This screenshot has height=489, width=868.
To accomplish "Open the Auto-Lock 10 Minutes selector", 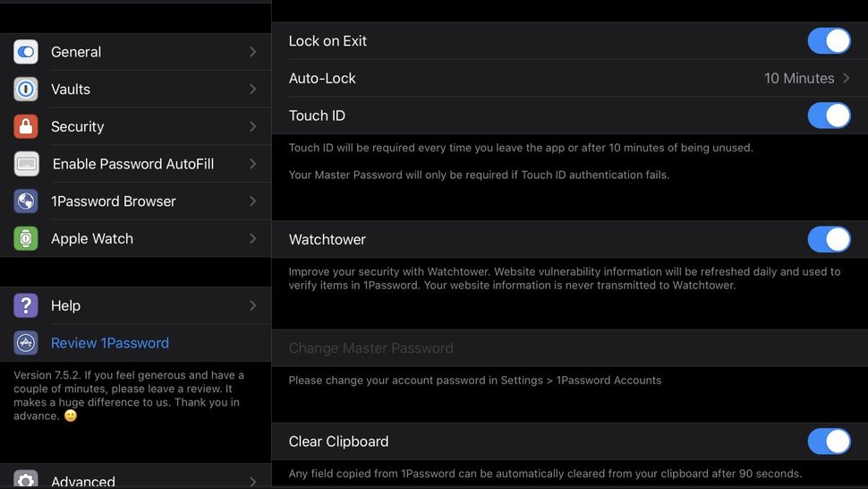I will point(805,79).
